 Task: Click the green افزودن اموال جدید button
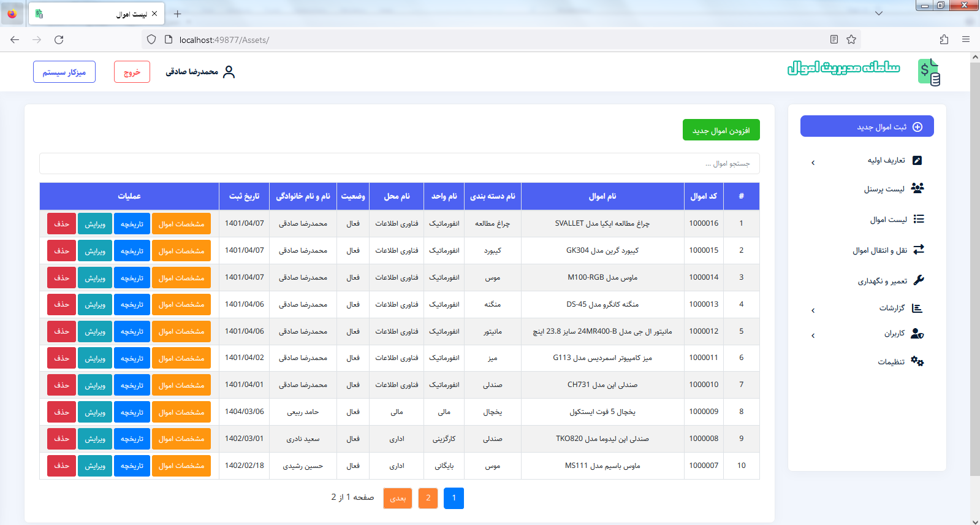pos(721,130)
